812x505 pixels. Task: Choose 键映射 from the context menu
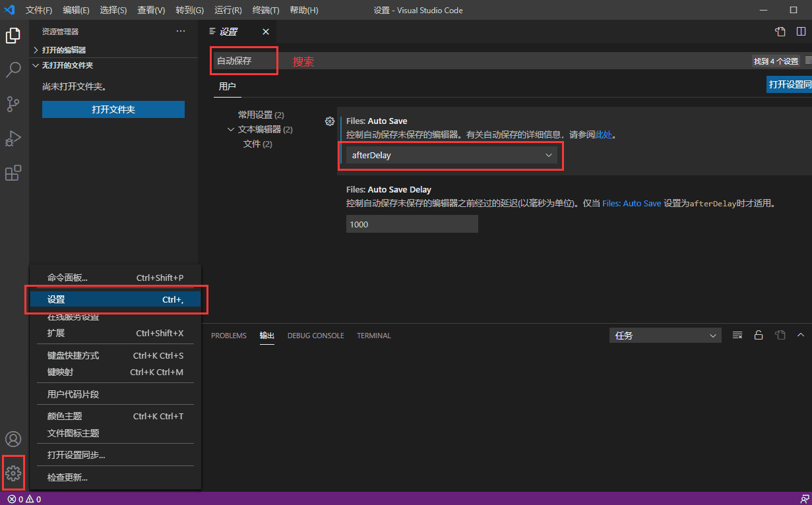point(115,372)
